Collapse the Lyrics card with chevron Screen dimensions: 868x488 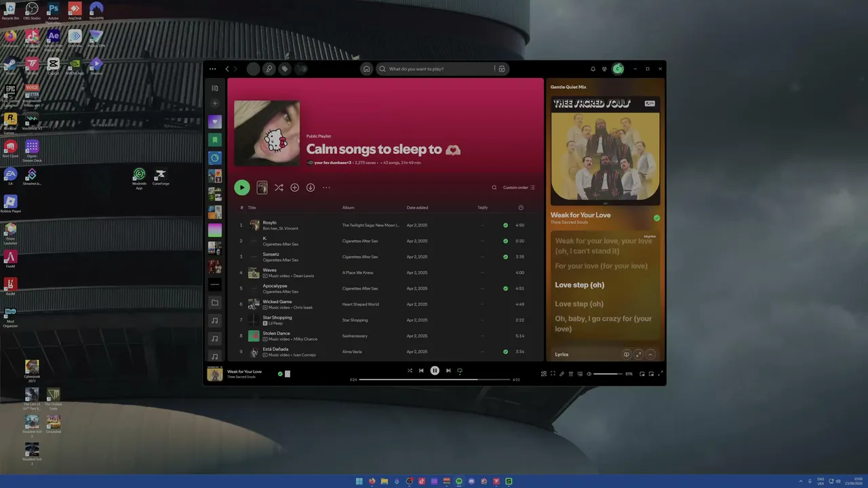click(x=650, y=354)
